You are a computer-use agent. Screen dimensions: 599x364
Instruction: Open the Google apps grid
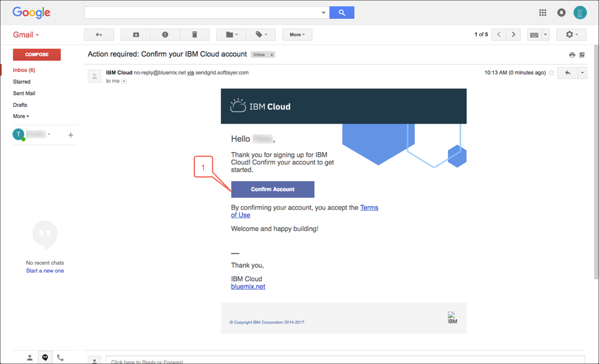(x=543, y=12)
